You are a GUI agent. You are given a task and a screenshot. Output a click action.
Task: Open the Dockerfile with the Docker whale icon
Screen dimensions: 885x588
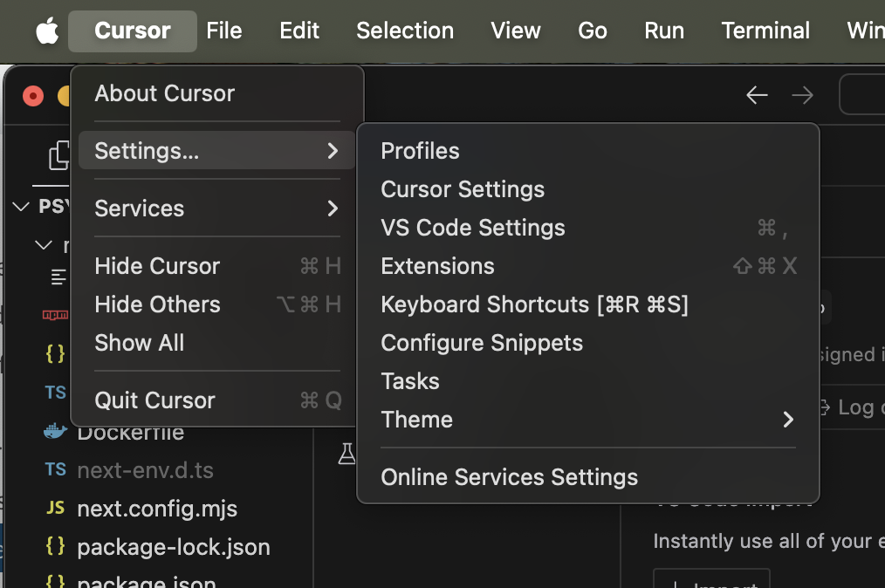click(54, 431)
